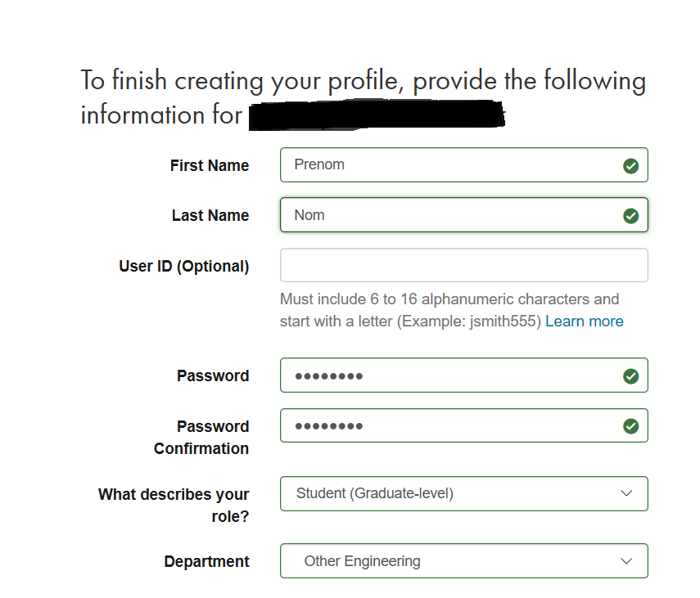Open the role dropdown showing Student (Graduate-level)
Screen dimensions: 700x598
click(x=450, y=493)
